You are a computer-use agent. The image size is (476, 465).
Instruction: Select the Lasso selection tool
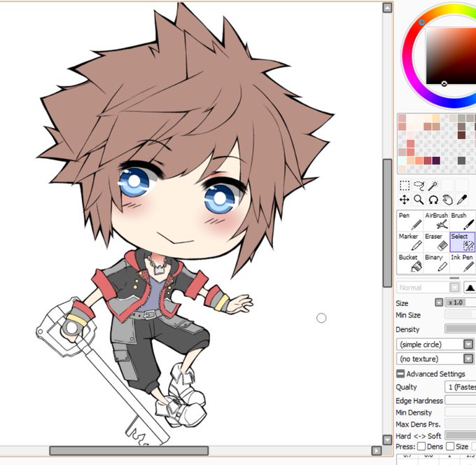[419, 185]
